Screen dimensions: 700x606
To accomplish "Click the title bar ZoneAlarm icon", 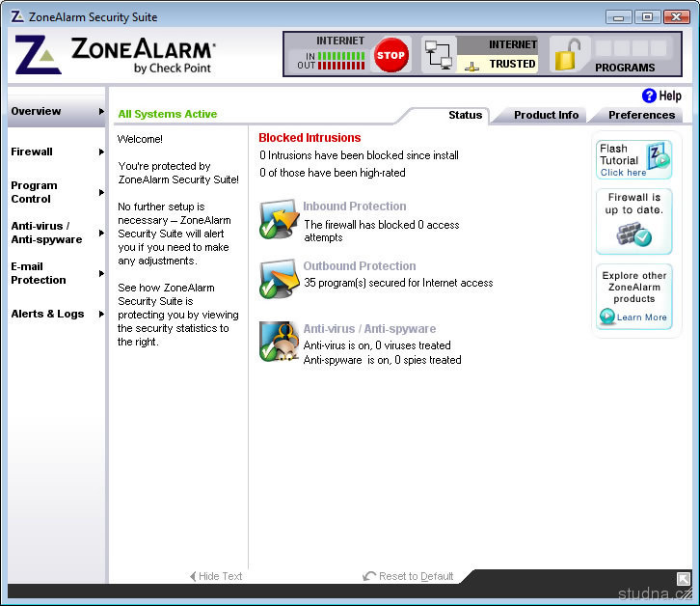I will tap(17, 16).
